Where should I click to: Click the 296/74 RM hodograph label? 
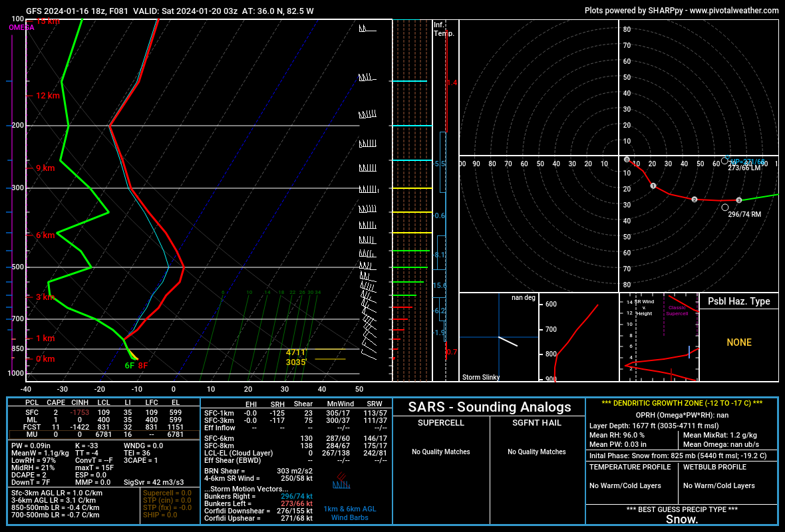pos(744,214)
